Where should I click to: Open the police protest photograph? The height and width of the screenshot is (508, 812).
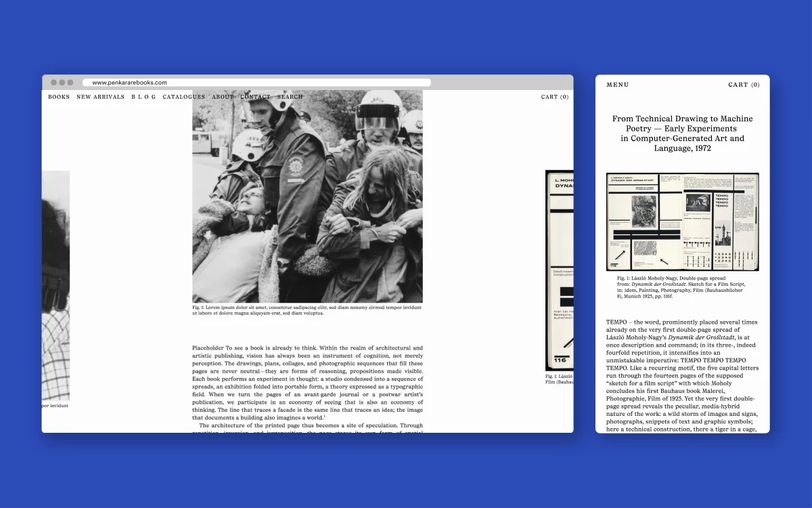pos(307,196)
